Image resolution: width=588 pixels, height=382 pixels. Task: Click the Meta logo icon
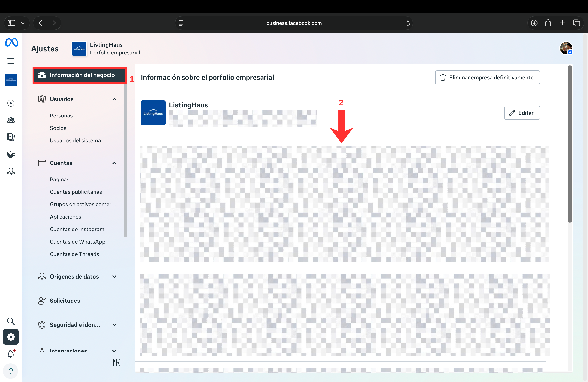pyautogui.click(x=11, y=43)
